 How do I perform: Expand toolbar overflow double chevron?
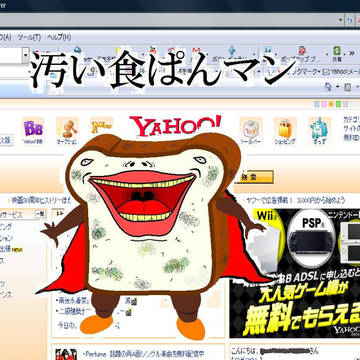coord(351,53)
